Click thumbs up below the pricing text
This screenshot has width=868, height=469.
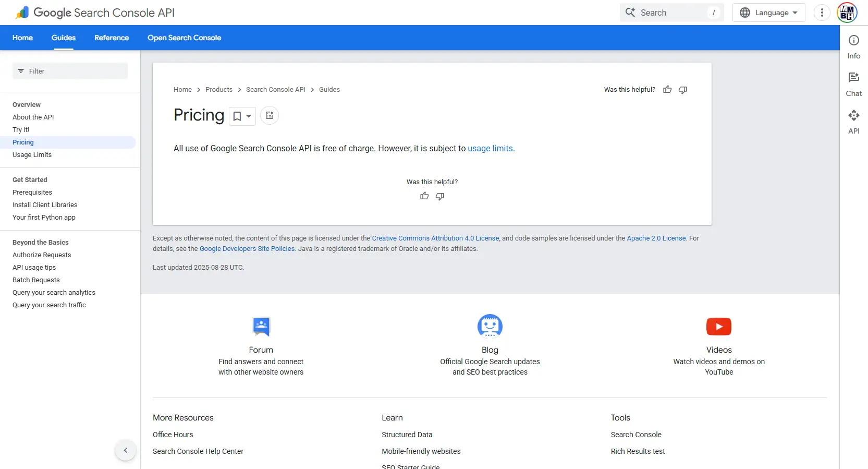pyautogui.click(x=424, y=196)
